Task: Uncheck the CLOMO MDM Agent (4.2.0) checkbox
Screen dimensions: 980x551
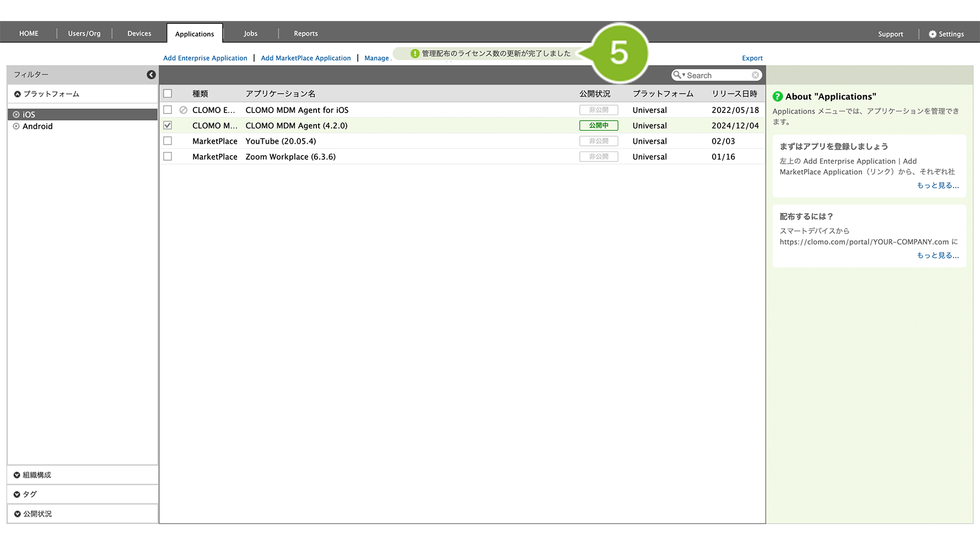Action: (168, 126)
